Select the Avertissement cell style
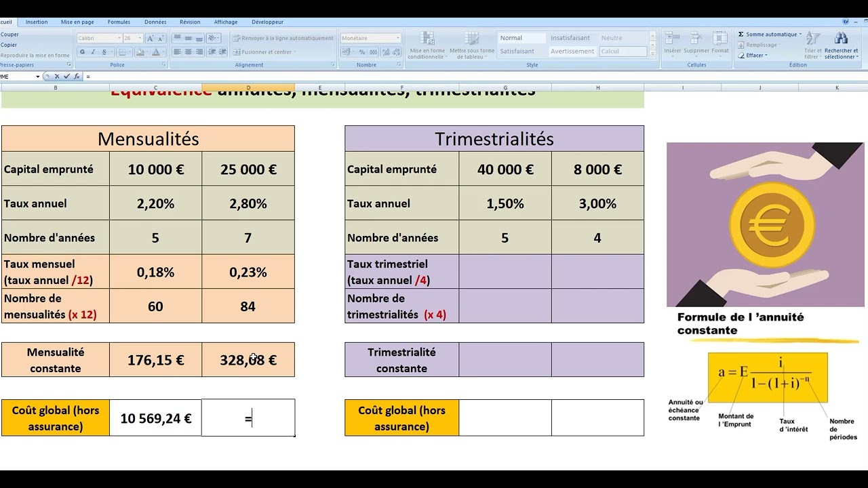This screenshot has width=868, height=488. [572, 52]
